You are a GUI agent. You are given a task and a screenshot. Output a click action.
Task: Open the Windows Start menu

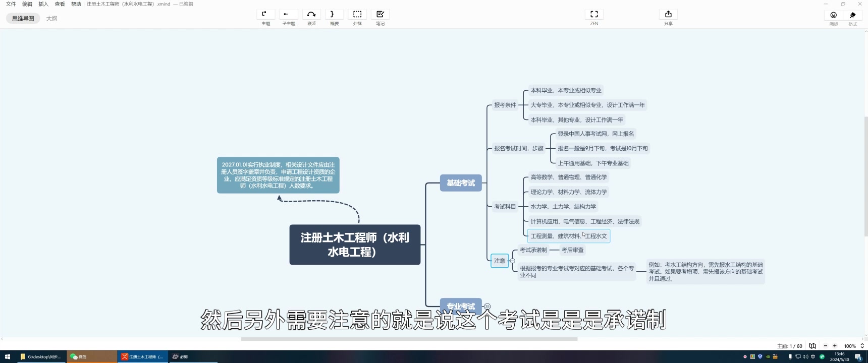point(8,356)
